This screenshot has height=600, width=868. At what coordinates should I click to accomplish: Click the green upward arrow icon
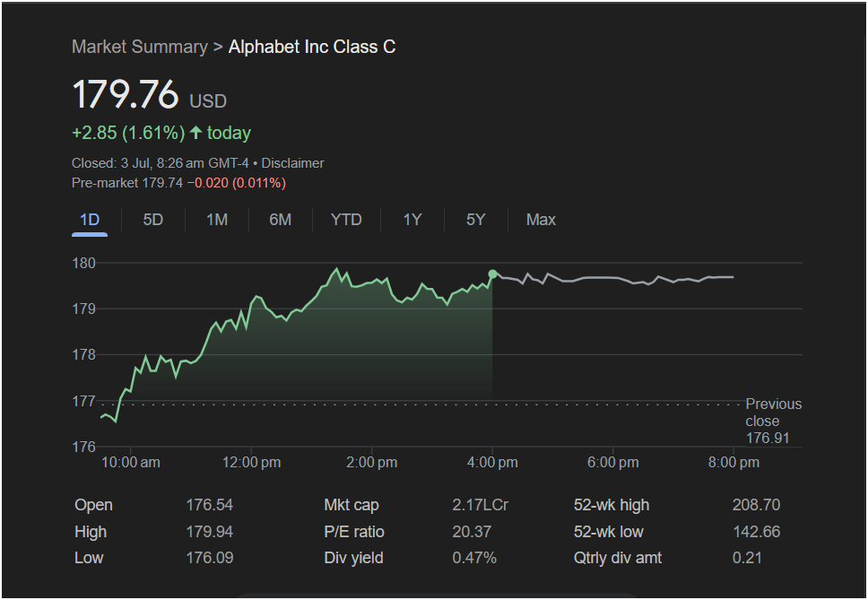tap(196, 133)
